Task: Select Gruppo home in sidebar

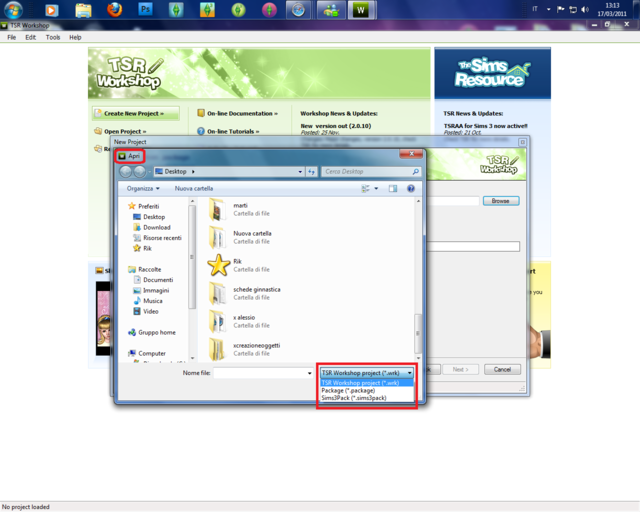Action: point(156,332)
